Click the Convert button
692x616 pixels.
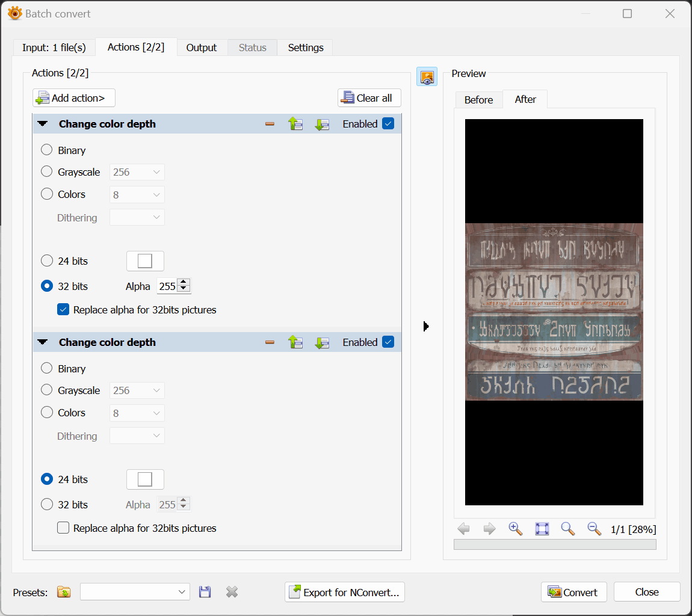(573, 592)
